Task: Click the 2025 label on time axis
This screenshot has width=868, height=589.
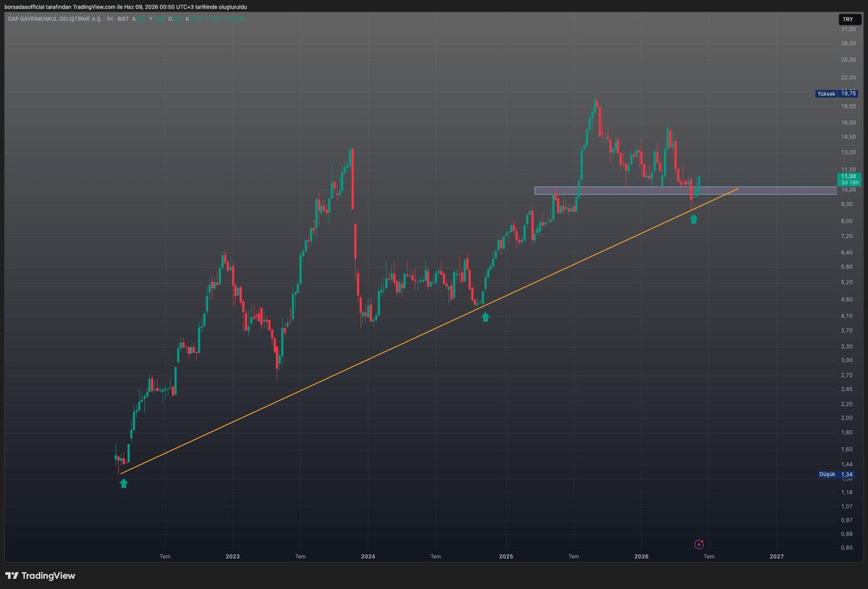Action: pyautogui.click(x=506, y=556)
